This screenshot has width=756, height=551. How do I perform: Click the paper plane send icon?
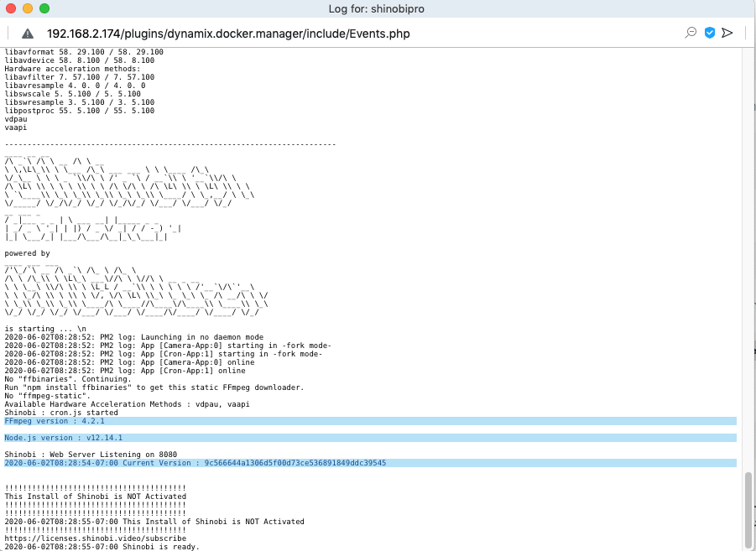(727, 33)
